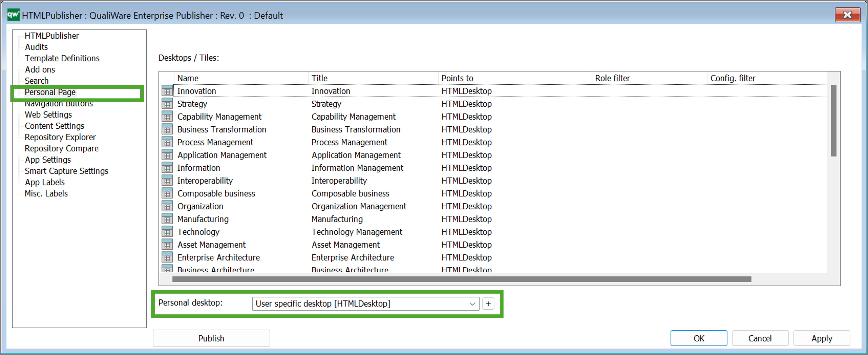Image resolution: width=868 pixels, height=355 pixels.
Task: Open Smart Capture Settings
Action: [66, 171]
